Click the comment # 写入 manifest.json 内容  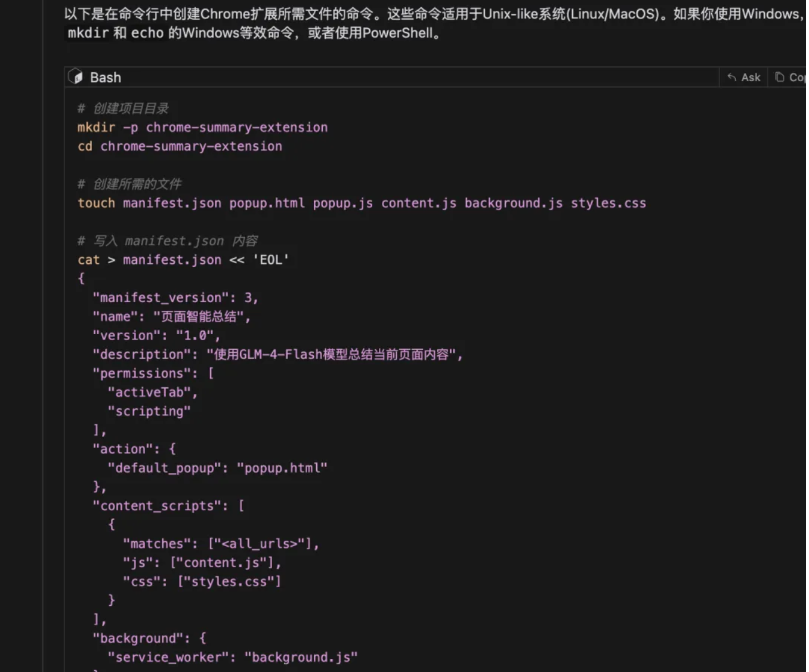pos(168,241)
